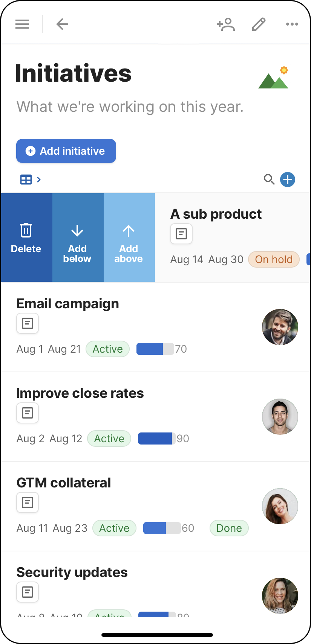Tap the progress bar on Email campaign

click(152, 349)
